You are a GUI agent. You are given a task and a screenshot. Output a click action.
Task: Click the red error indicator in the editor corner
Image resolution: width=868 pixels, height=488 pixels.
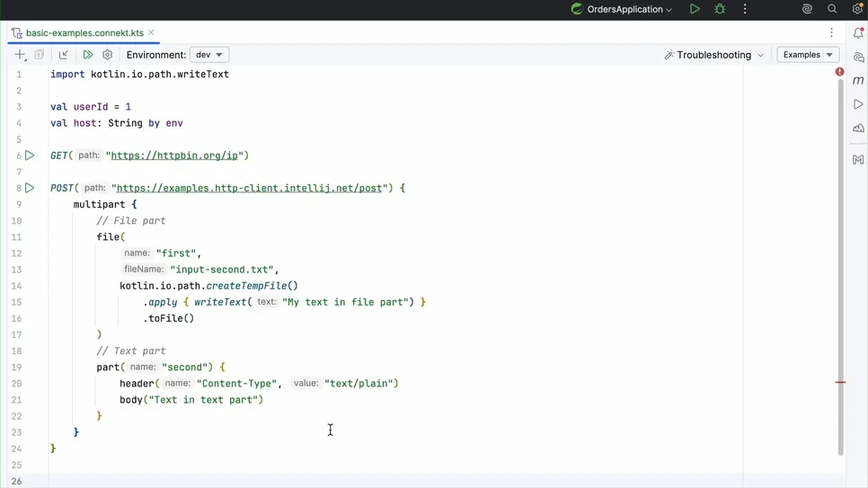840,72
